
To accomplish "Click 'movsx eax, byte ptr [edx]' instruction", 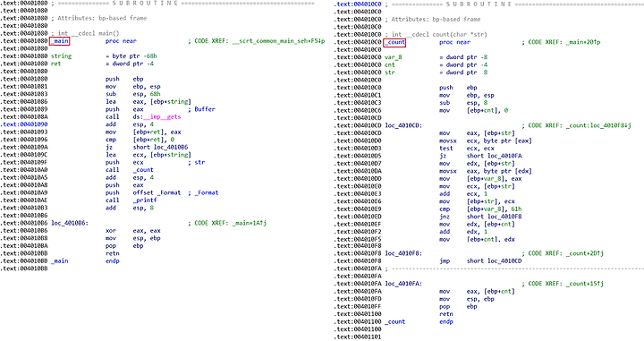I will click(486, 171).
